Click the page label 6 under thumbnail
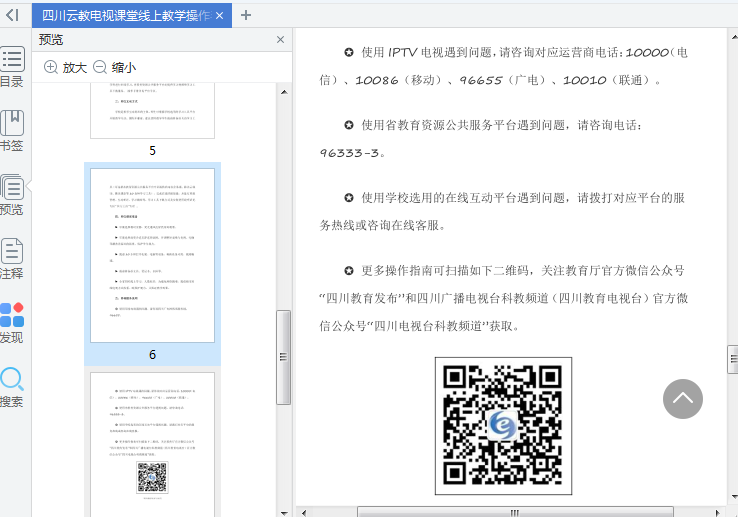 pyautogui.click(x=152, y=355)
